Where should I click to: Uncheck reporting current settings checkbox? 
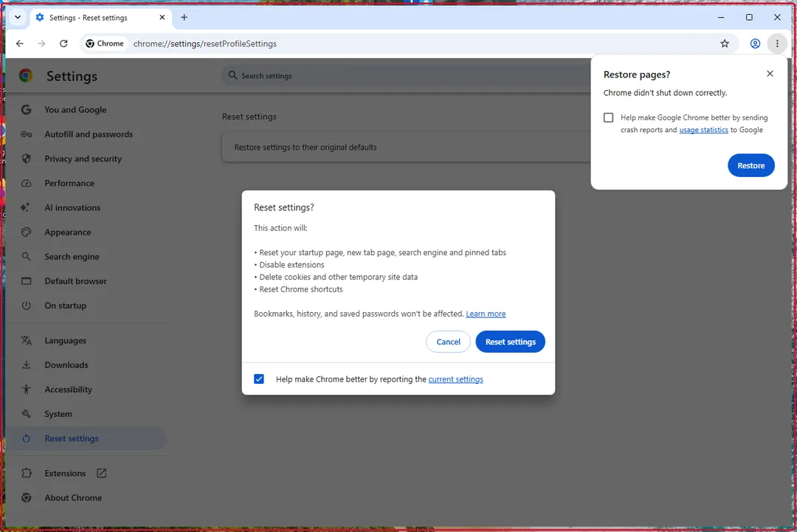pyautogui.click(x=259, y=379)
